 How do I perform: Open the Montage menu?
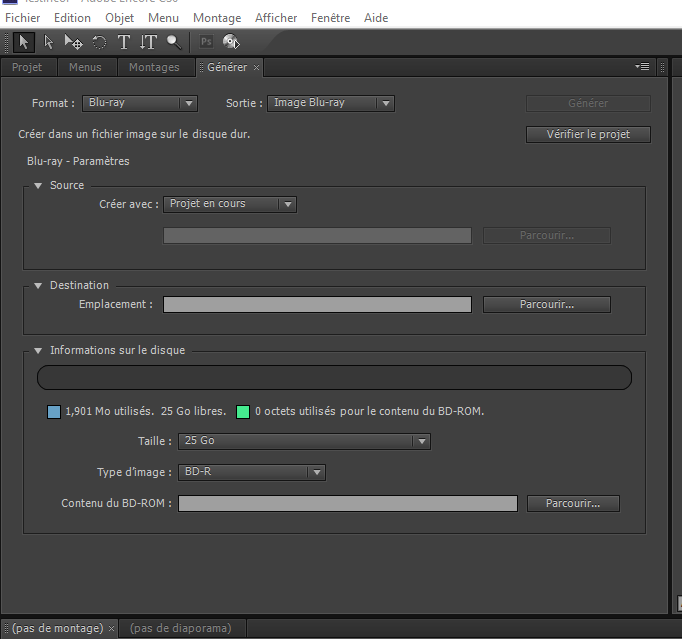(x=217, y=18)
